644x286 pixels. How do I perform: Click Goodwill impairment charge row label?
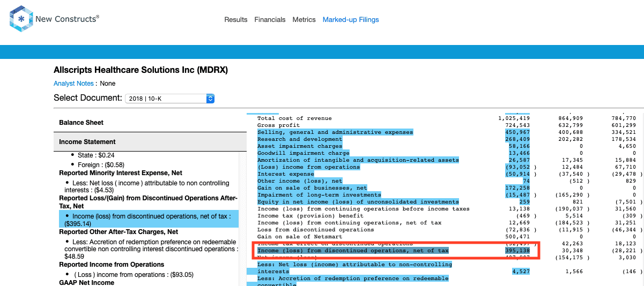[303, 153]
